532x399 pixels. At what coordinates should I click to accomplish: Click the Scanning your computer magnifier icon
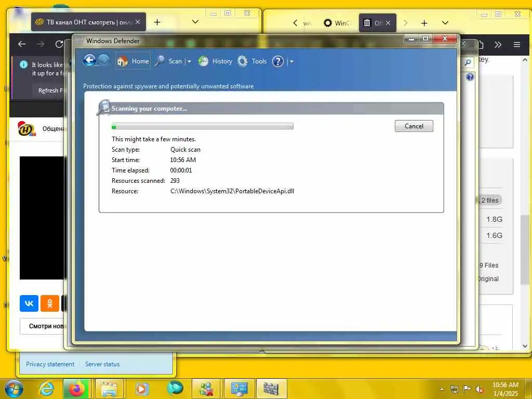(x=103, y=107)
